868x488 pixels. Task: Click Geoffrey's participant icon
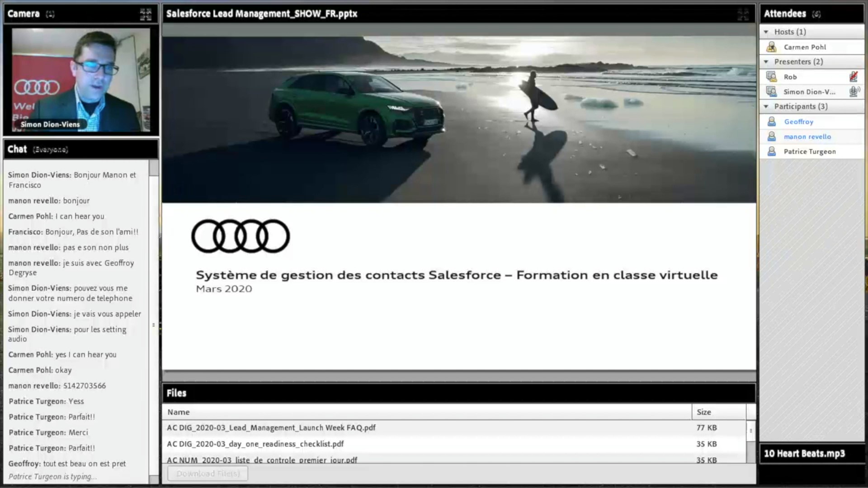(x=772, y=122)
